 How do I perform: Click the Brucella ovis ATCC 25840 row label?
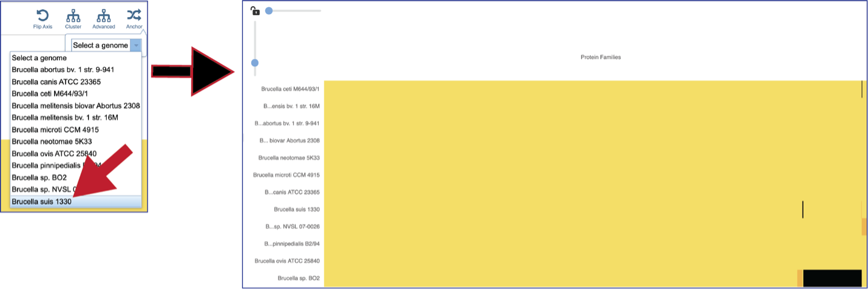[287, 261]
